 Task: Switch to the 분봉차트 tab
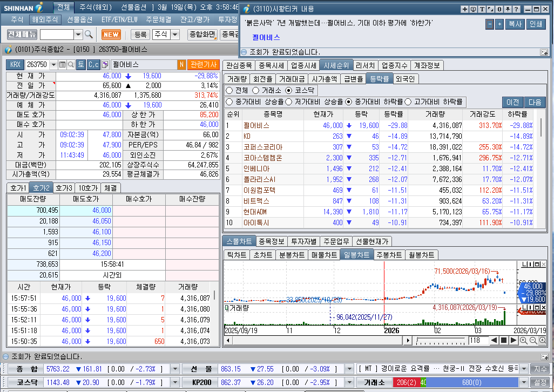292,255
